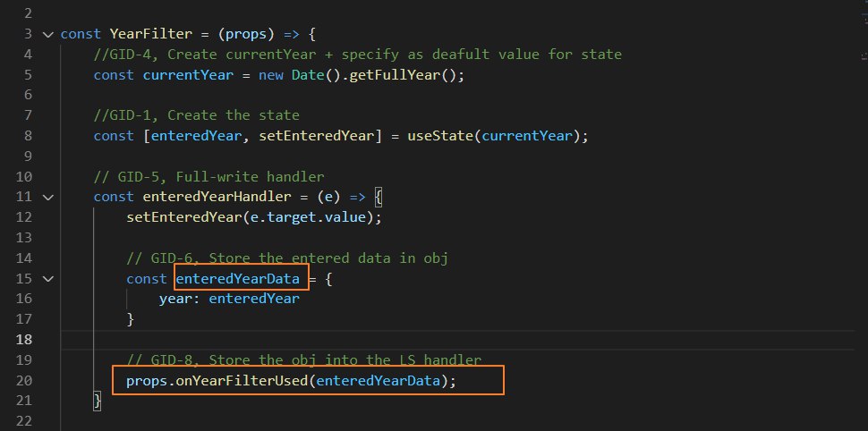Collapse the enteredYearHandler fold arrow on line 11

(48, 197)
